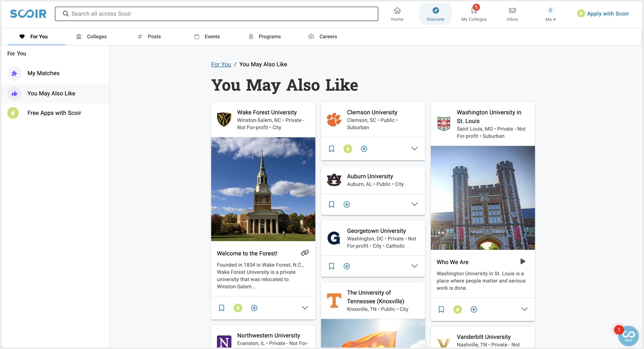Add Auburn with the plus icon

(347, 205)
